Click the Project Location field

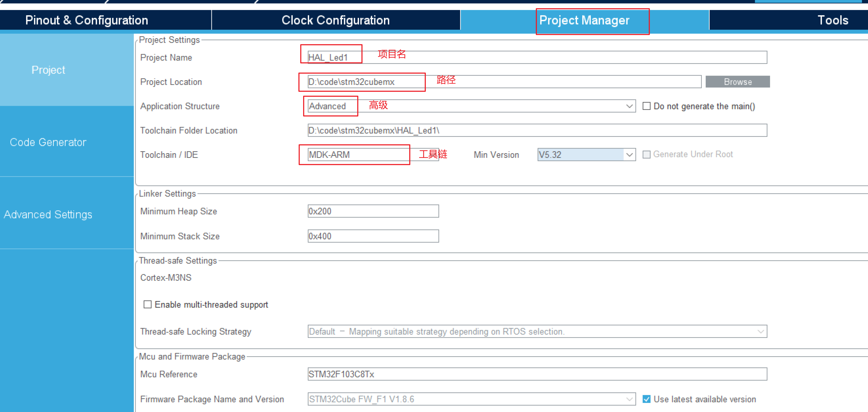coord(539,82)
